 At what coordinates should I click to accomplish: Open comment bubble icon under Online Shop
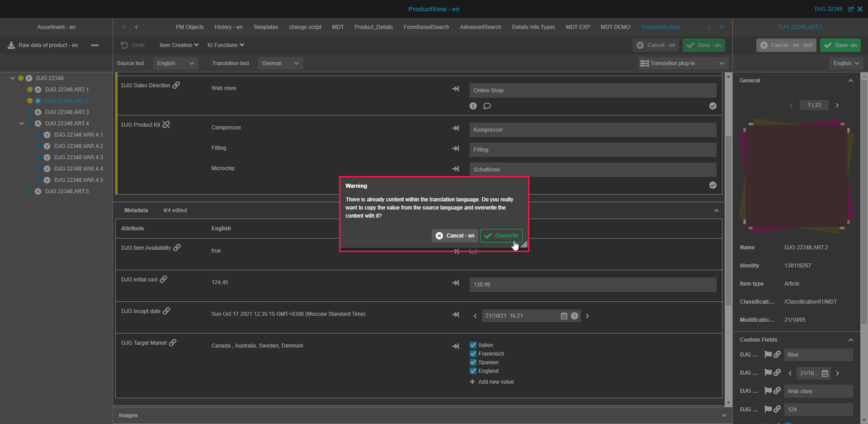click(487, 106)
